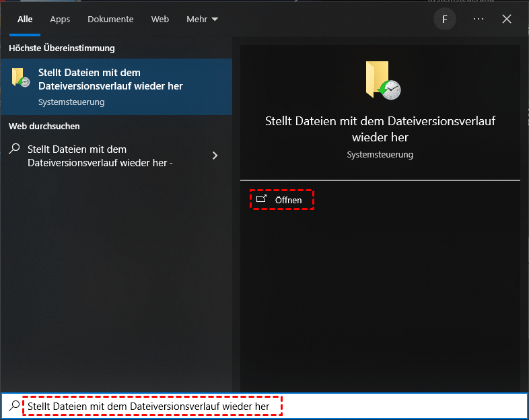Click the search box magnifier icon
The height and width of the screenshot is (420, 529).
pos(14,406)
